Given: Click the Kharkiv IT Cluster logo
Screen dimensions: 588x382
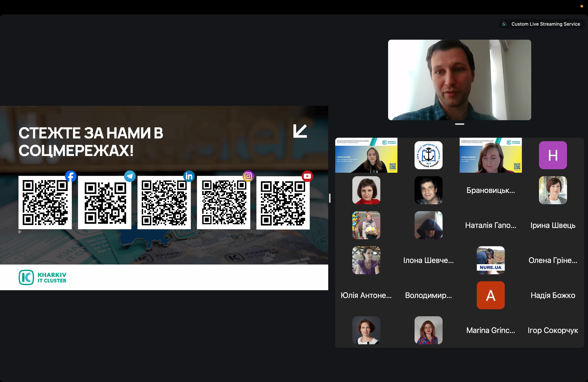Looking at the screenshot, I should pos(43,278).
